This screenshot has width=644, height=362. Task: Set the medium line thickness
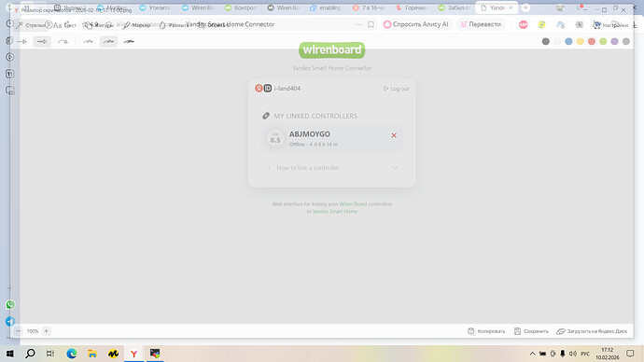[x=108, y=41]
